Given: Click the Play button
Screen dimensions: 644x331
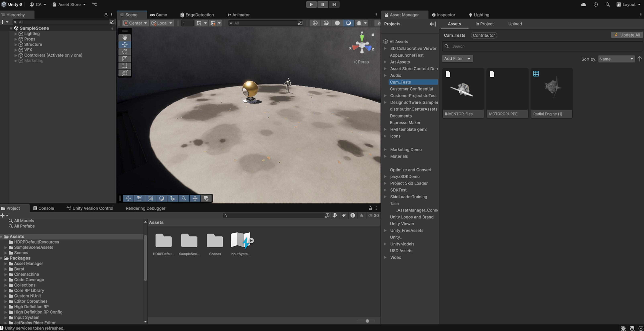Looking at the screenshot, I should (311, 4).
